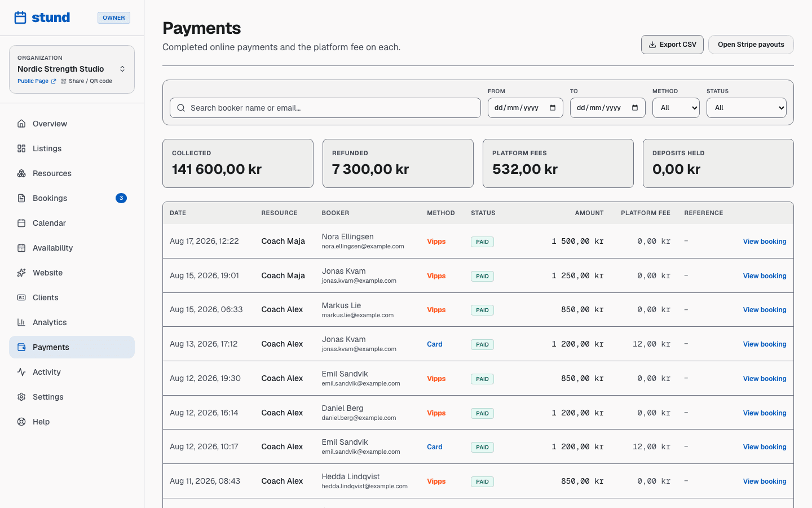Click the date Aug 13, 2026, 17:12

204,344
